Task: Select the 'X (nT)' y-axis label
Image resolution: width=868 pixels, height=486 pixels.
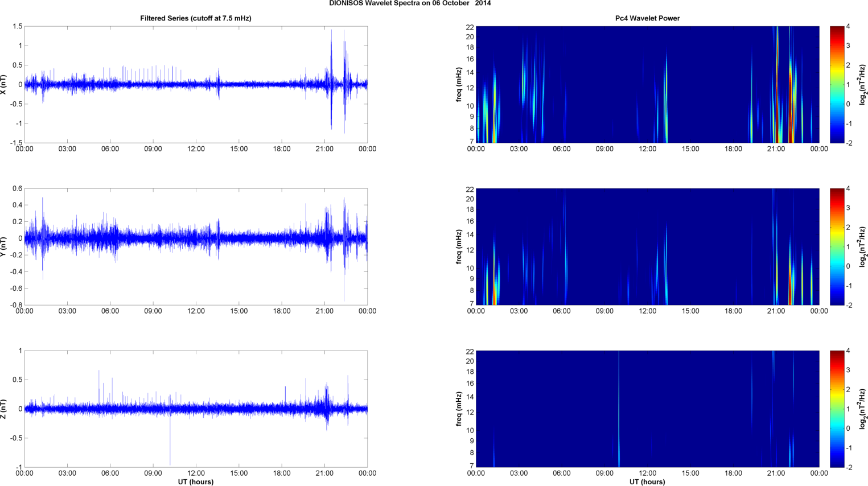Action: pyautogui.click(x=4, y=84)
